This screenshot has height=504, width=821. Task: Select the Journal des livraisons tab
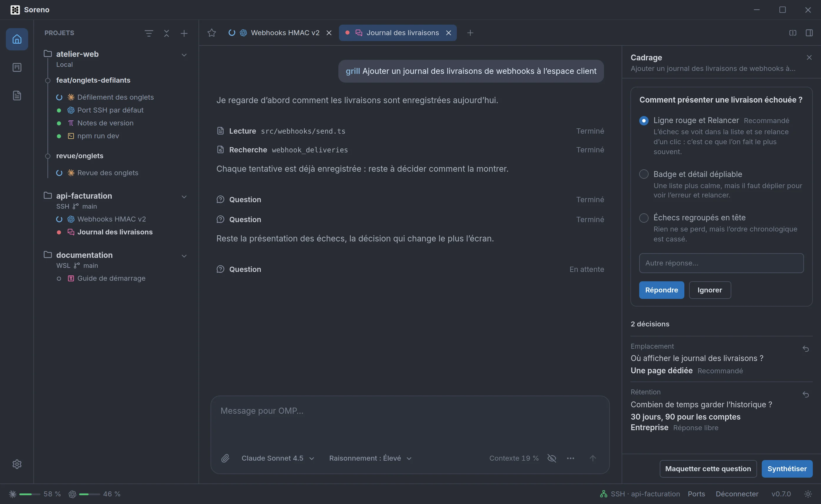tap(398, 33)
